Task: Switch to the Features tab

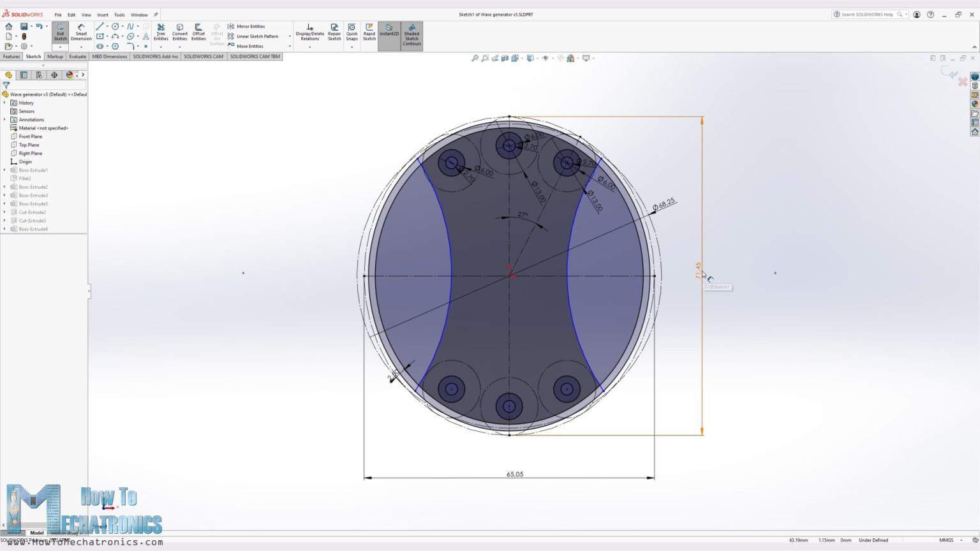Action: 11,56
